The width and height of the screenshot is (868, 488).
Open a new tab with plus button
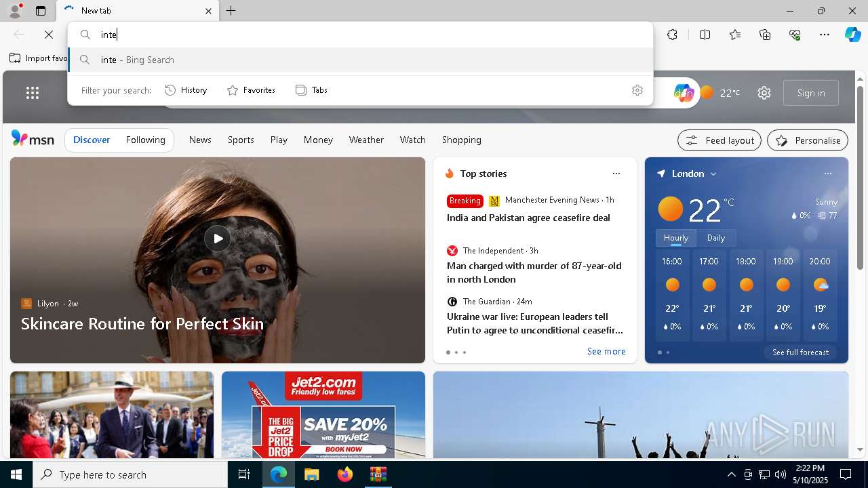coord(231,11)
